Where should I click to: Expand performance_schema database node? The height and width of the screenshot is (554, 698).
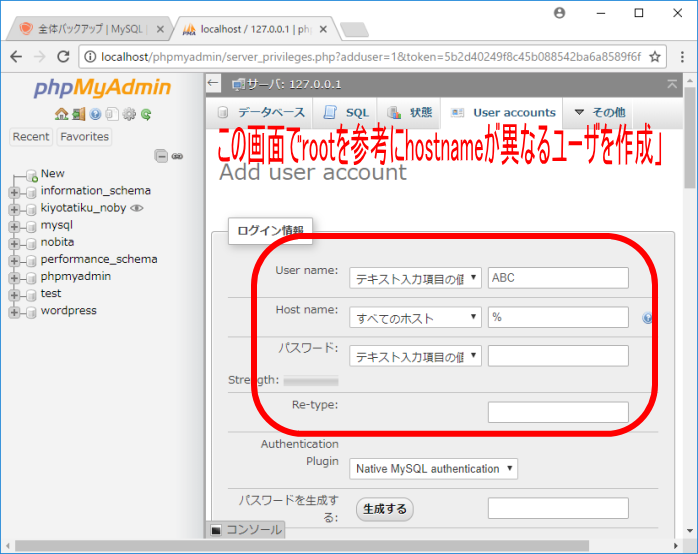pyautogui.click(x=14, y=261)
